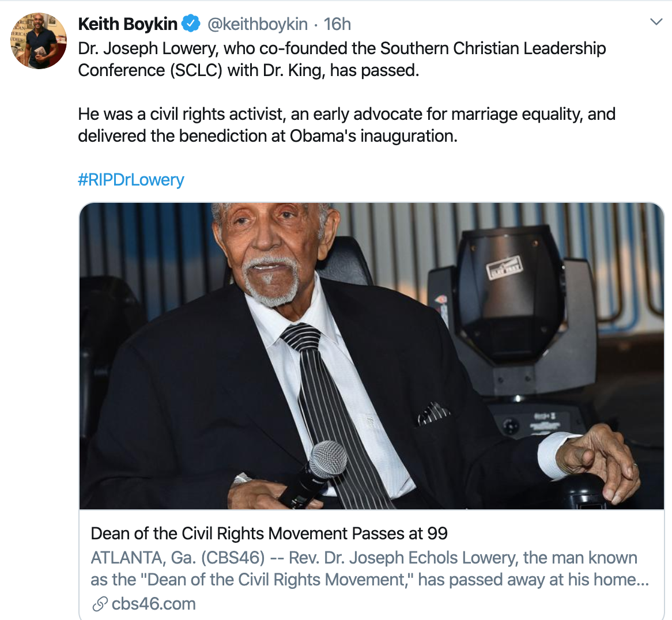The image size is (672, 620).
Task: Open Keith Boykin's profile avatar
Action: click(x=39, y=41)
